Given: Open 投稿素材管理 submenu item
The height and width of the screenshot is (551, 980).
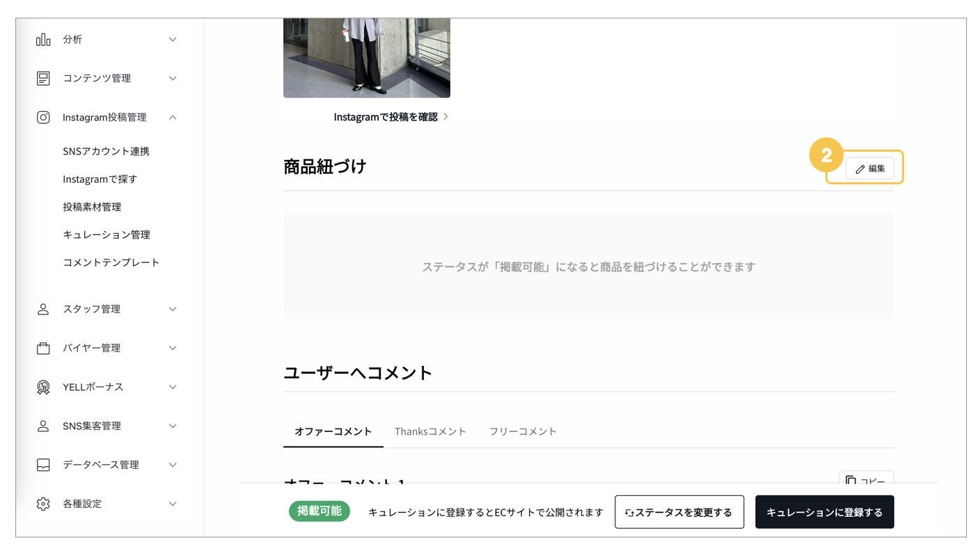Looking at the screenshot, I should pyautogui.click(x=92, y=207).
